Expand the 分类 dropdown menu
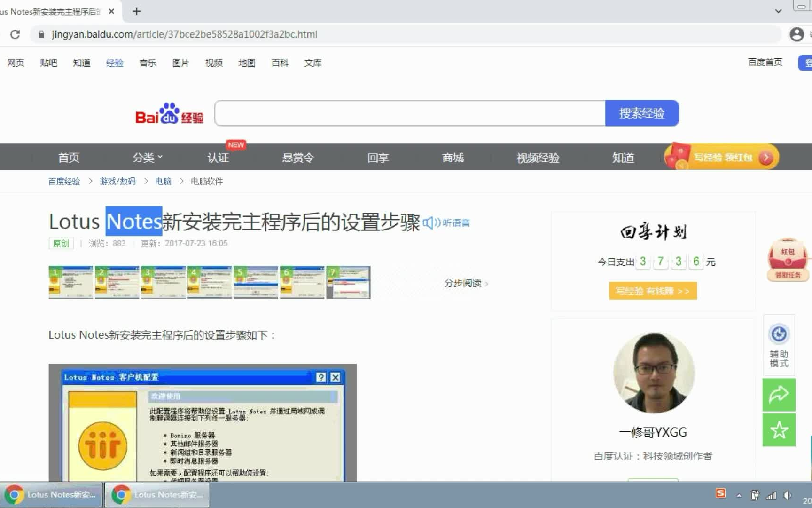Viewport: 812px width, 508px height. [147, 158]
